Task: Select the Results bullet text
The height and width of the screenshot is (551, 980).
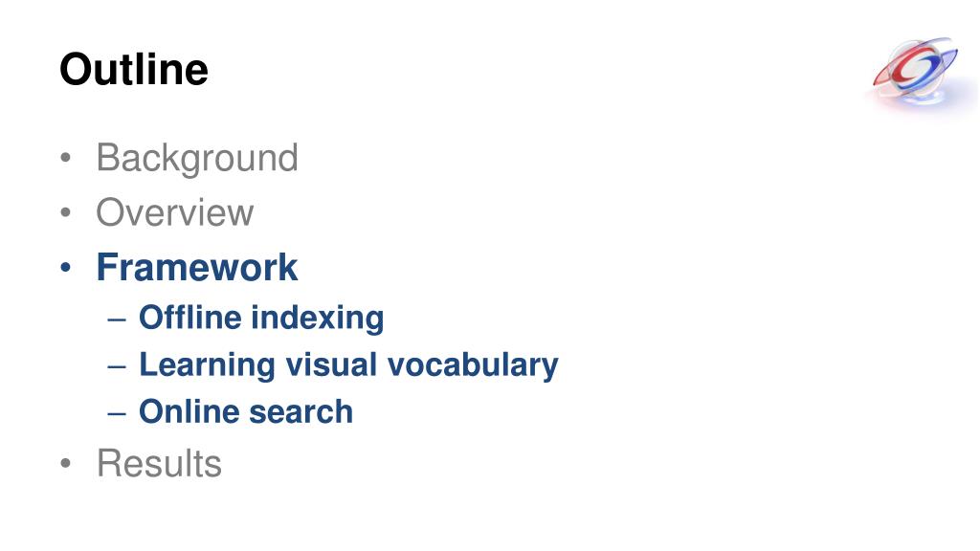Action: tap(159, 464)
